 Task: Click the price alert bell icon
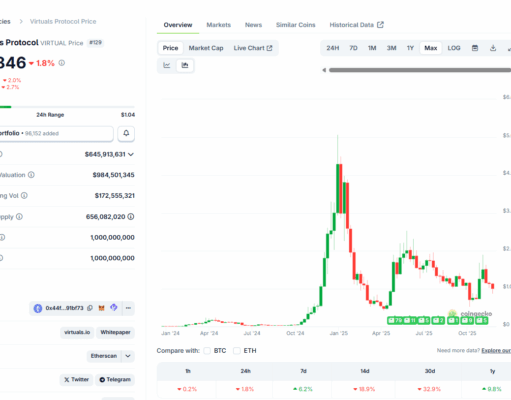pyautogui.click(x=126, y=133)
